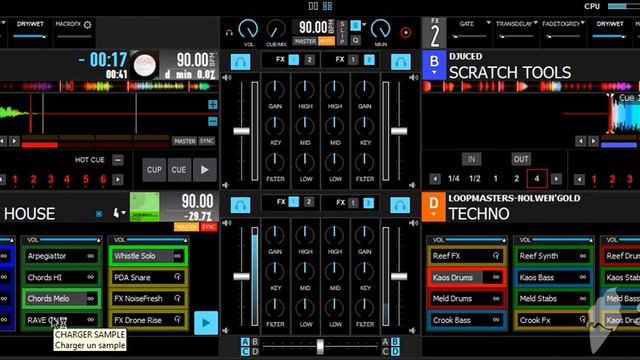Click the crossfader handle

click(320, 346)
